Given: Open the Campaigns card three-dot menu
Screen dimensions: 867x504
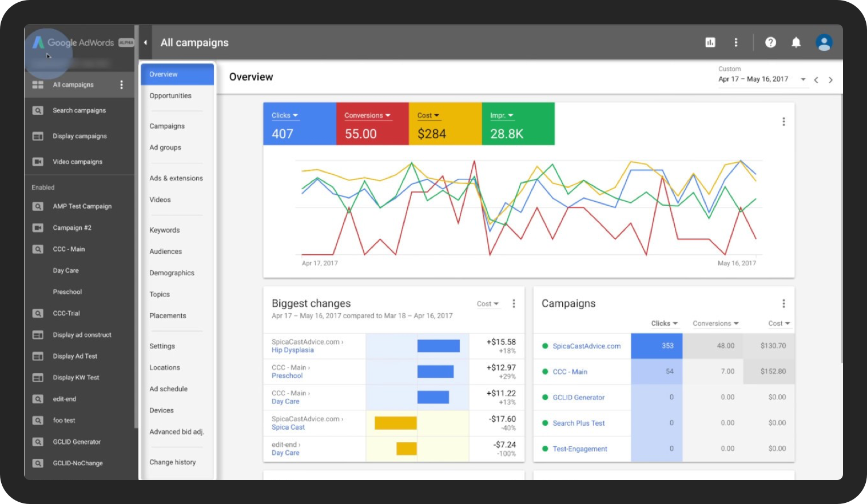Looking at the screenshot, I should [784, 303].
